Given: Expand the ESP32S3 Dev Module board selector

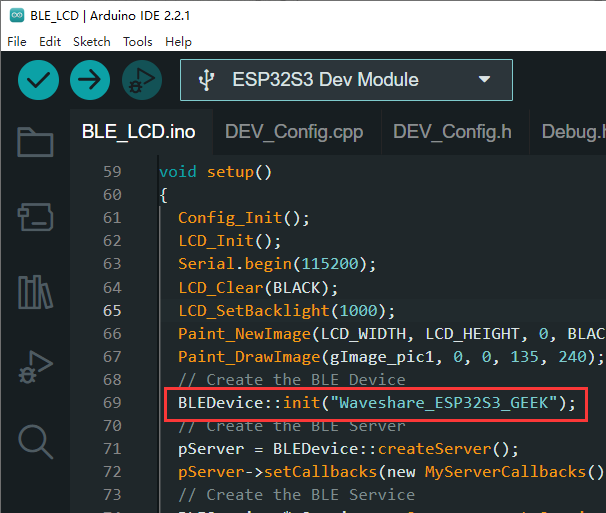Looking at the screenshot, I should tap(346, 80).
